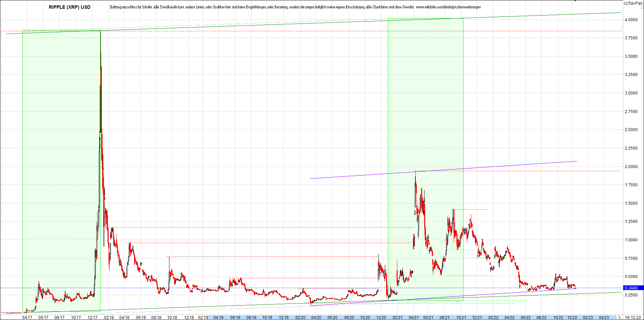Click the '10 18' date label on time axis
The image size is (644, 320).
click(172, 318)
